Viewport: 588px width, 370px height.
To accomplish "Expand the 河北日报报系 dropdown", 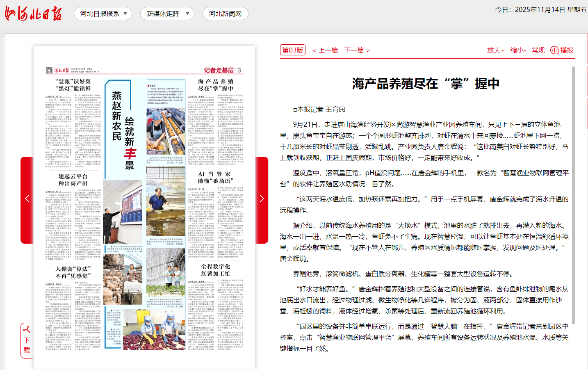I will (x=102, y=13).
